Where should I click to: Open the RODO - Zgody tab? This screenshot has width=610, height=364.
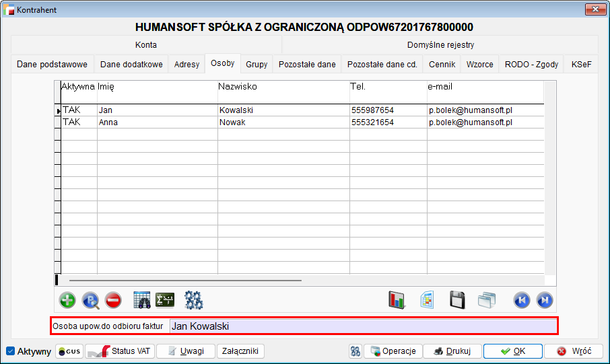click(531, 65)
